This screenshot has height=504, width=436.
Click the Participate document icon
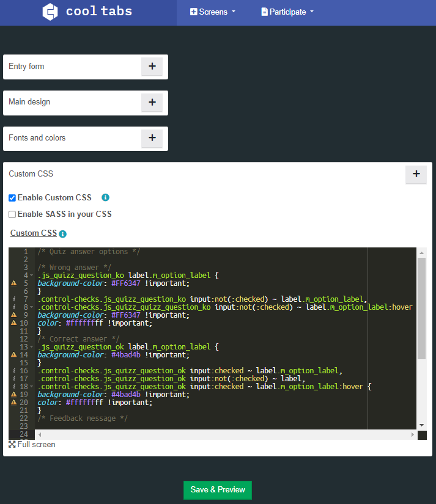264,12
